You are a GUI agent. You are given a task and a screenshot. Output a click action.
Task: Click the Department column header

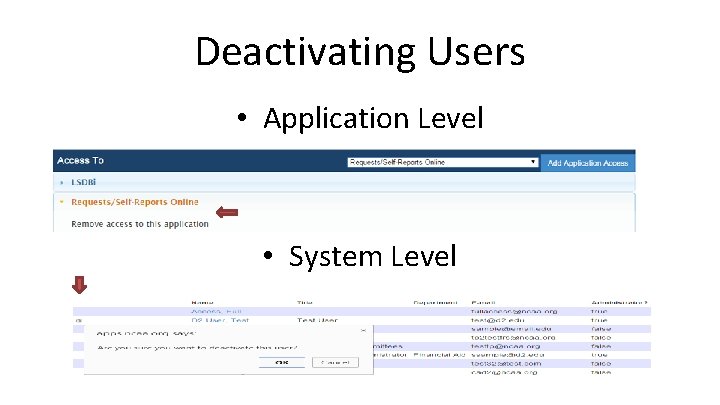[435, 303]
